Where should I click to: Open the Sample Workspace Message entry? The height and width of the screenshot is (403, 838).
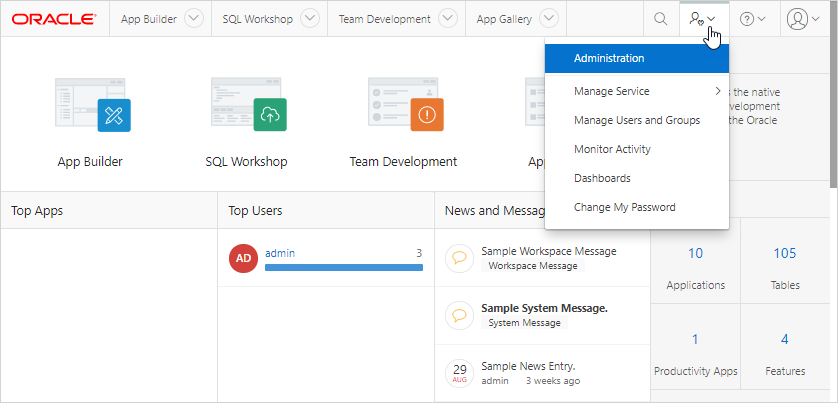549,251
